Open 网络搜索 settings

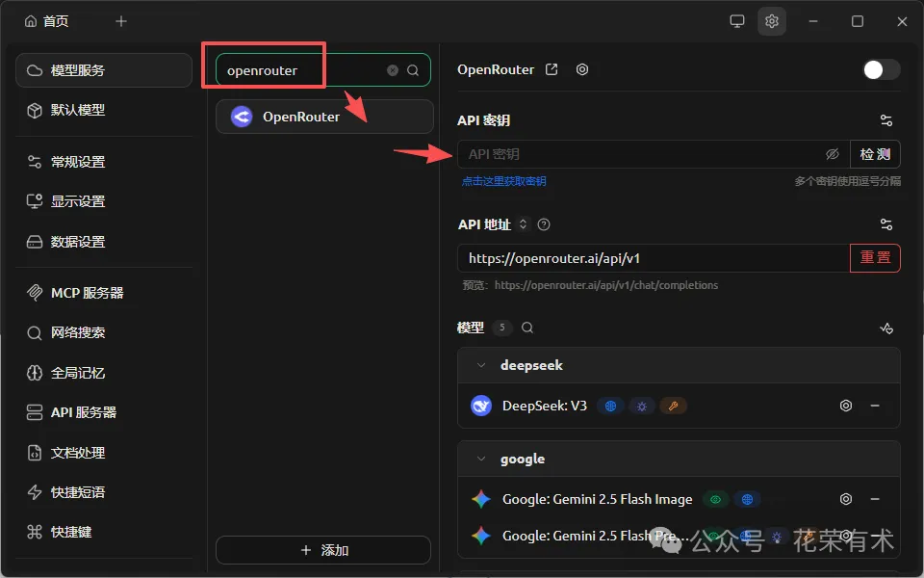[104, 332]
